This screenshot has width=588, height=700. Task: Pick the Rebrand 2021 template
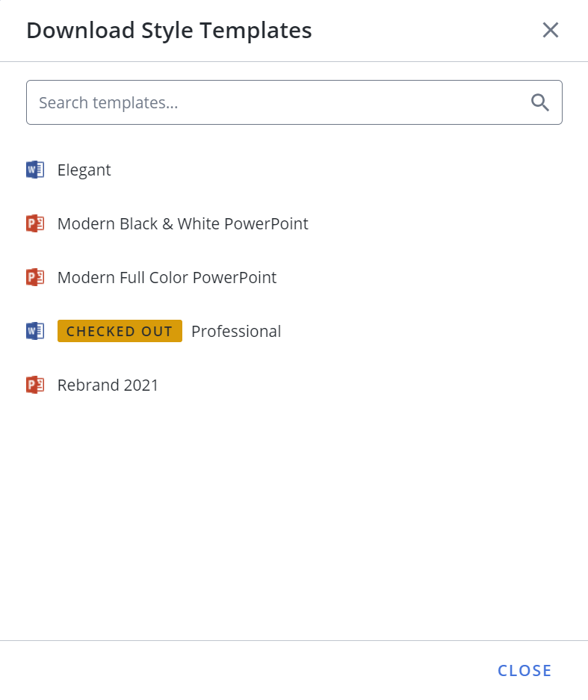click(x=108, y=385)
